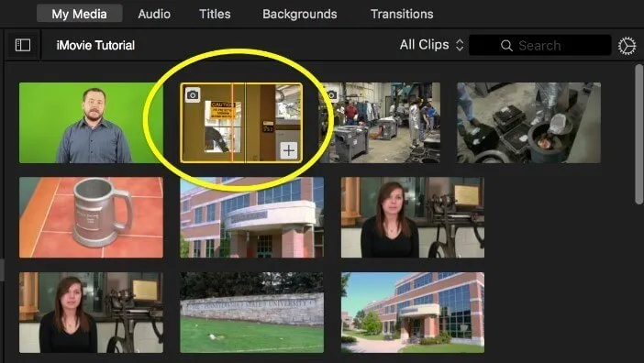644x363 pixels.
Task: Click the orange playhead skimmer in selected clip
Action: [x=232, y=123]
